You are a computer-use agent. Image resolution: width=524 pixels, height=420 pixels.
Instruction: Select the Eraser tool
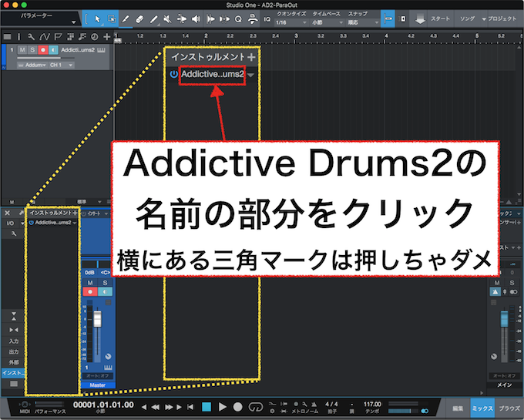[139, 19]
